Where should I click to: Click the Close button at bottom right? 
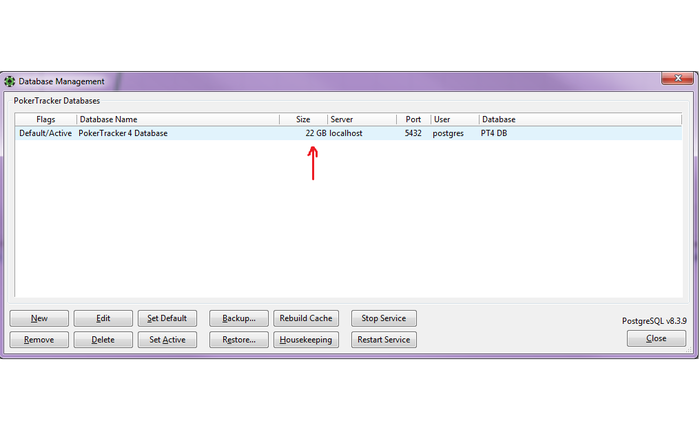(656, 339)
